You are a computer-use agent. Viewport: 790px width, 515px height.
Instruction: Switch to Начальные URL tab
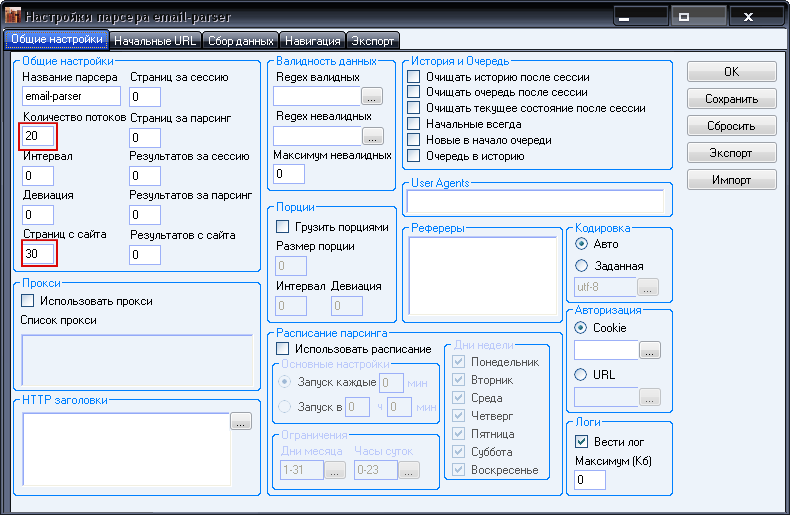(x=154, y=41)
